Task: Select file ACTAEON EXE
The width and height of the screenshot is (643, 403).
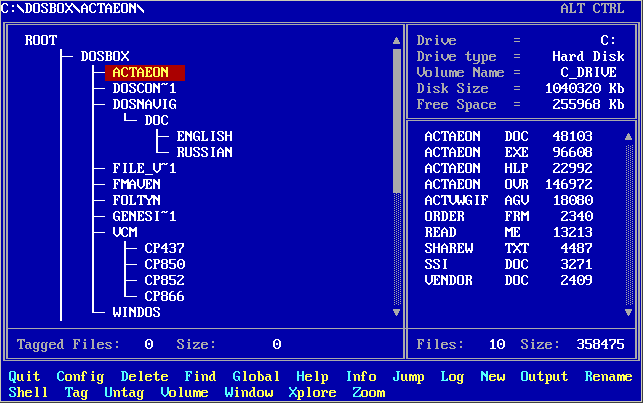Action: point(508,152)
